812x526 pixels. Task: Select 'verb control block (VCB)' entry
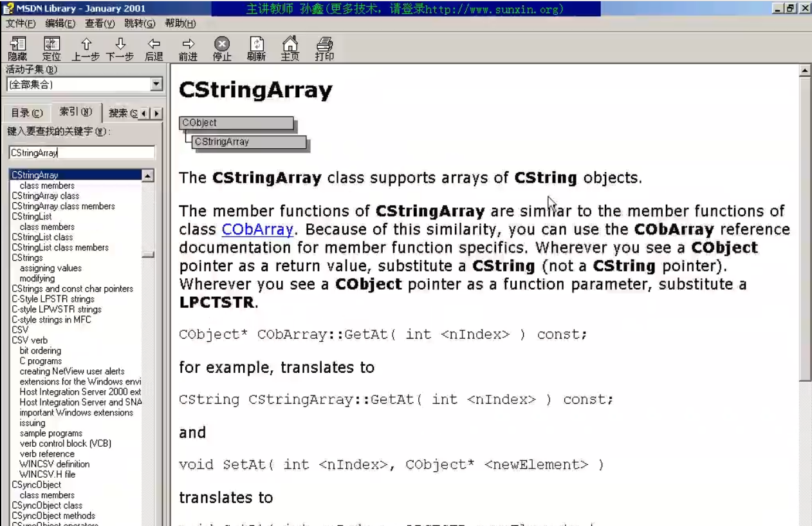pos(66,444)
